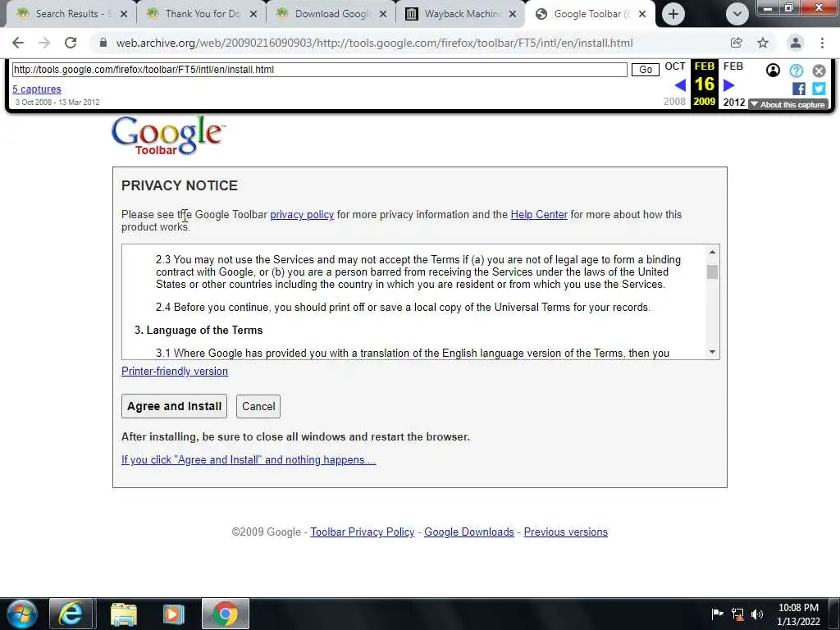Share capture on Facebook icon

click(799, 89)
